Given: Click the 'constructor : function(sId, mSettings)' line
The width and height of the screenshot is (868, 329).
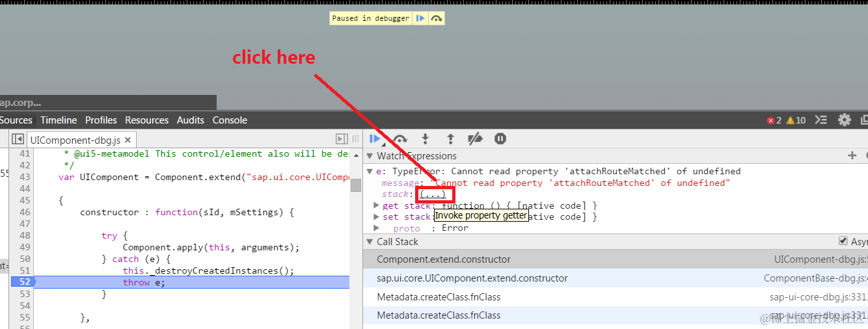Looking at the screenshot, I should coord(187,213).
